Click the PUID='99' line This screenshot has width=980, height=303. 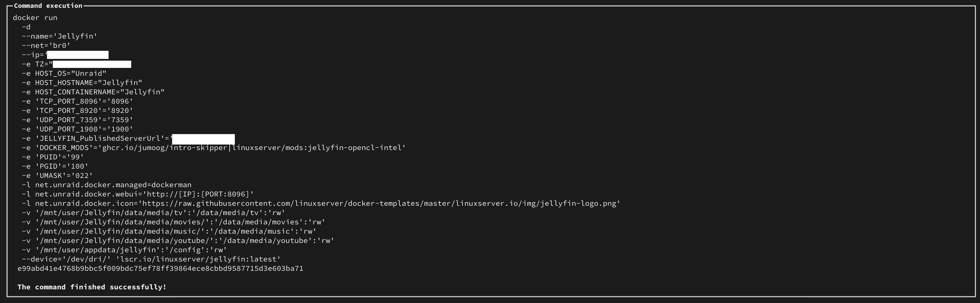tap(53, 157)
